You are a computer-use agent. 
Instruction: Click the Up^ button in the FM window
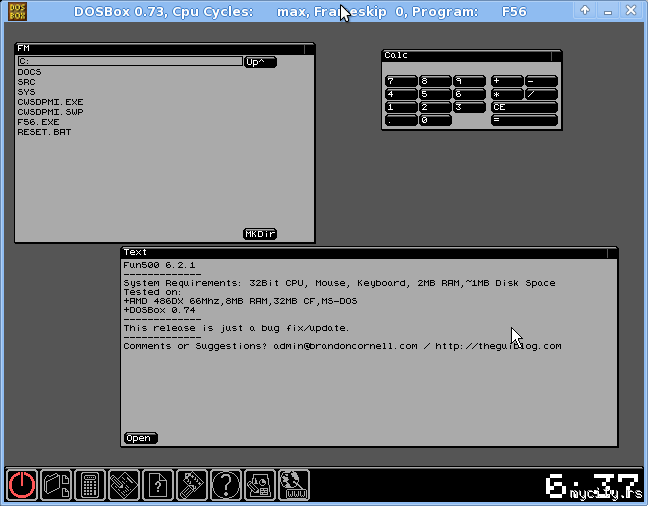click(x=260, y=62)
